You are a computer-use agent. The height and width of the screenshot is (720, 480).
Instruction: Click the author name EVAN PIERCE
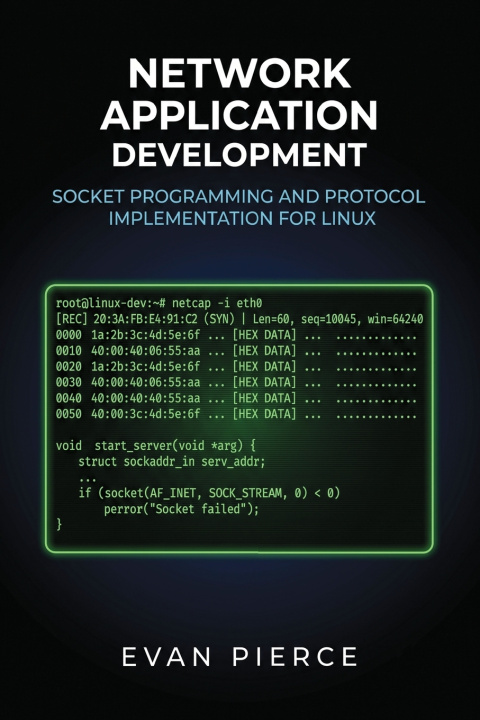pos(240,657)
